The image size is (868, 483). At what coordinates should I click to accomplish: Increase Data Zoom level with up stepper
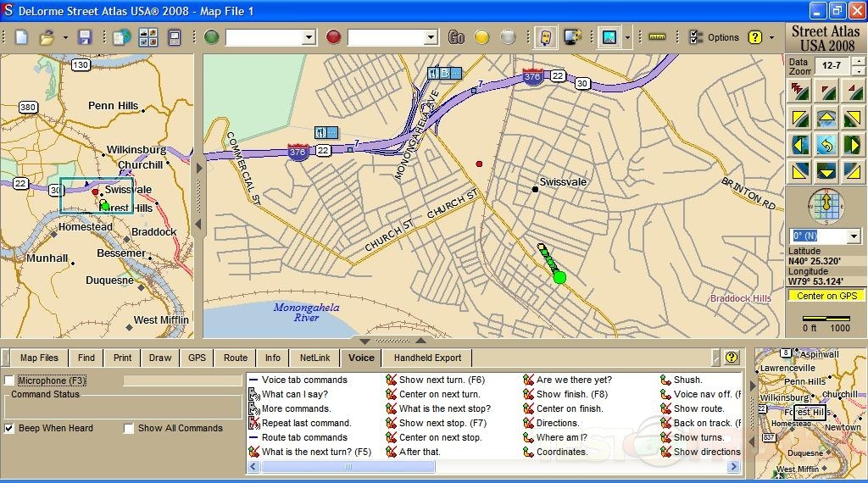858,62
